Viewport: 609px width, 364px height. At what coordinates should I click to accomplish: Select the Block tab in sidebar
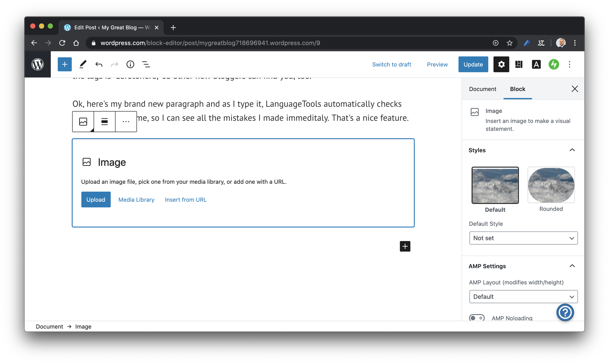click(x=517, y=89)
